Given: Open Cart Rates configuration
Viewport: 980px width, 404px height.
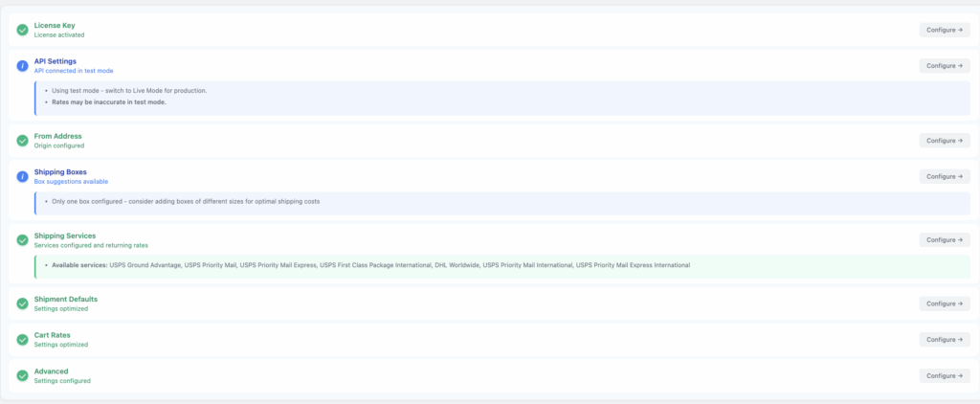Looking at the screenshot, I should point(944,340).
